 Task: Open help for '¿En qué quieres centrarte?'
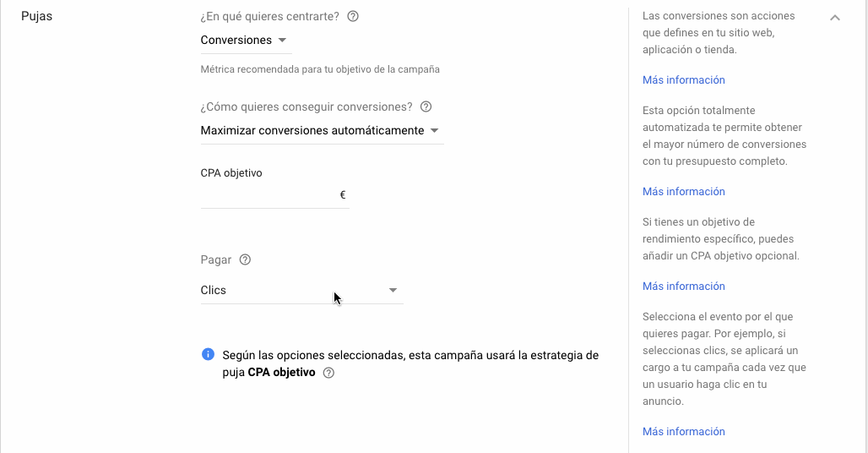(x=353, y=16)
